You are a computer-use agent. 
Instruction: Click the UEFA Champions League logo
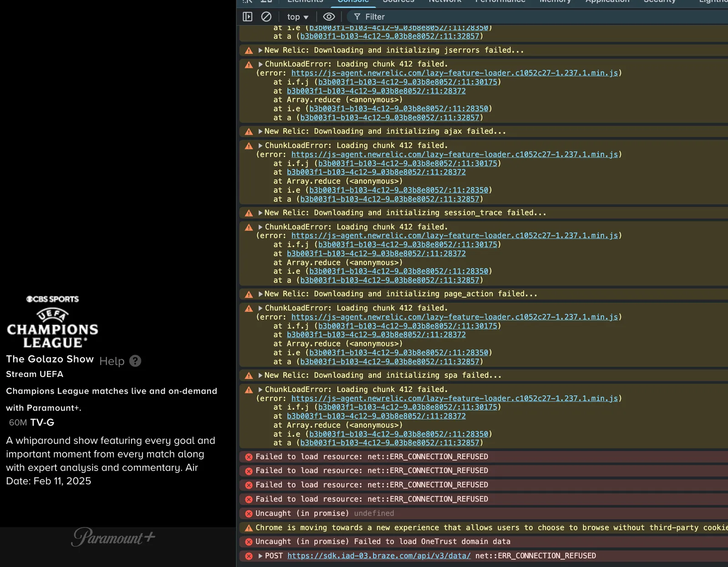(x=52, y=328)
